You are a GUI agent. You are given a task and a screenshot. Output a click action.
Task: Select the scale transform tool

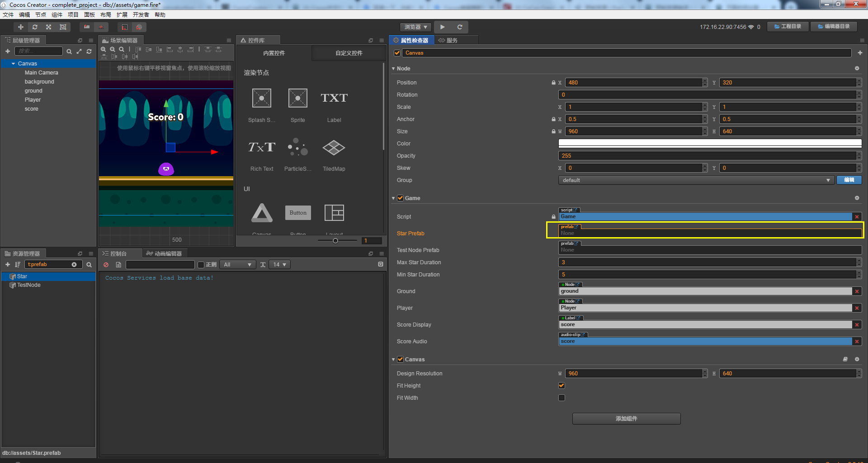pos(49,27)
